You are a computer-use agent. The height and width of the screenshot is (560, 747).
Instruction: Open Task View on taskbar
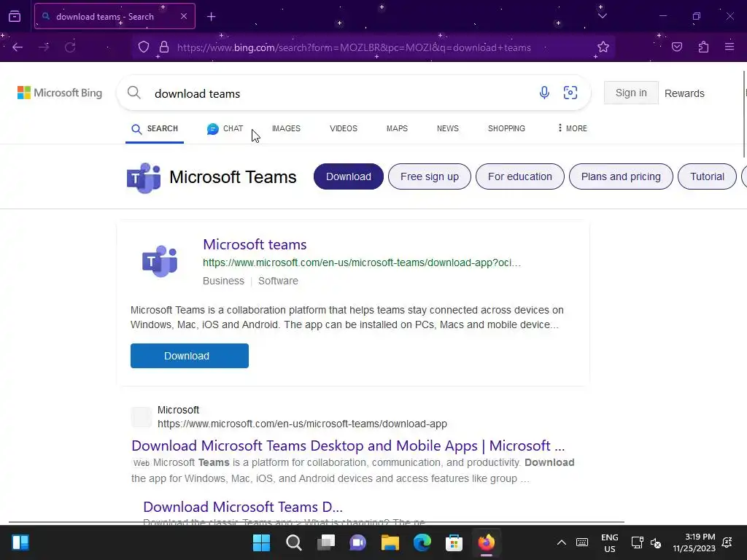(326, 542)
